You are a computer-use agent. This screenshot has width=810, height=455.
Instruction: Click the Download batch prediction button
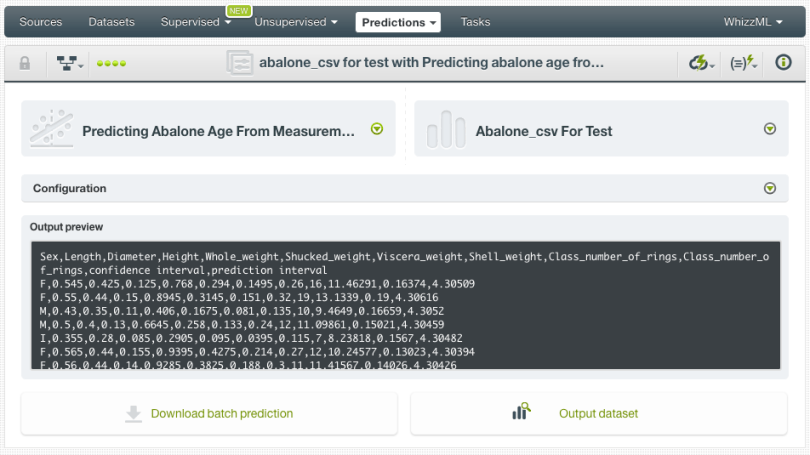click(209, 413)
